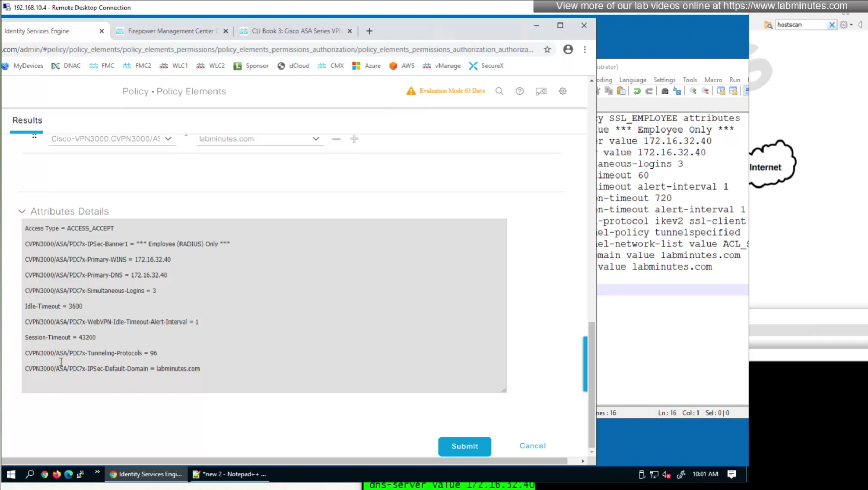
Task: Click the ISE search magnifier icon
Action: click(x=499, y=91)
